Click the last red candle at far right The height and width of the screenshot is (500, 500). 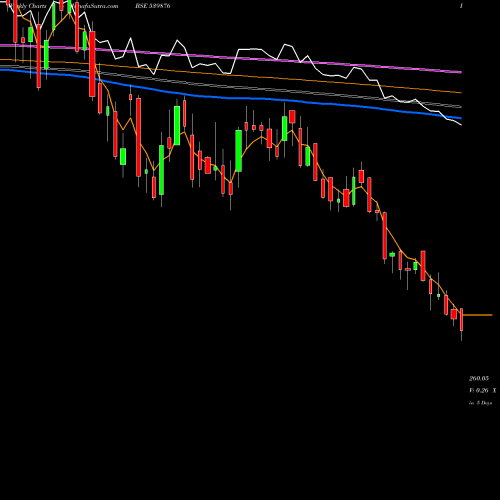click(461, 319)
